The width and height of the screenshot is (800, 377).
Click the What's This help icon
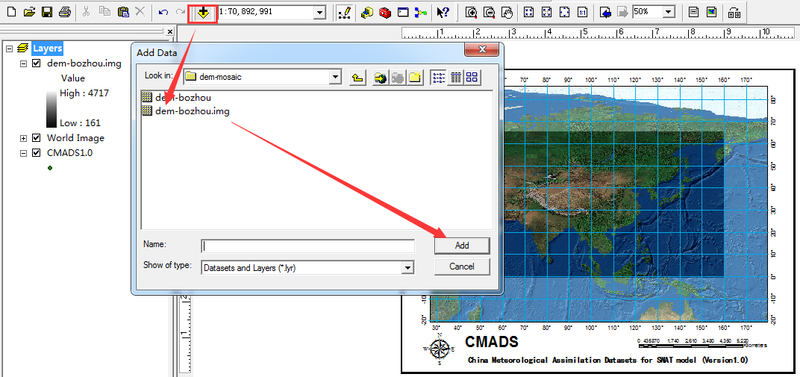pos(442,13)
